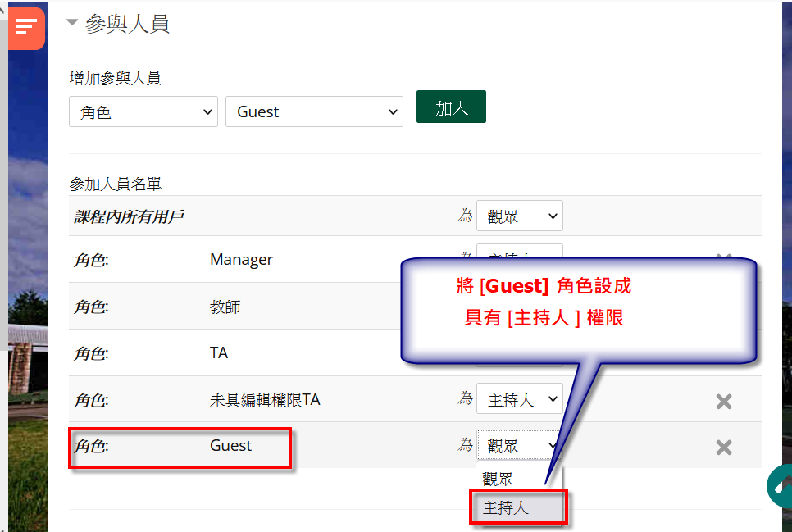Remove the Manager role with X icon
Viewport: 792px width, 532px height.
[x=723, y=258]
